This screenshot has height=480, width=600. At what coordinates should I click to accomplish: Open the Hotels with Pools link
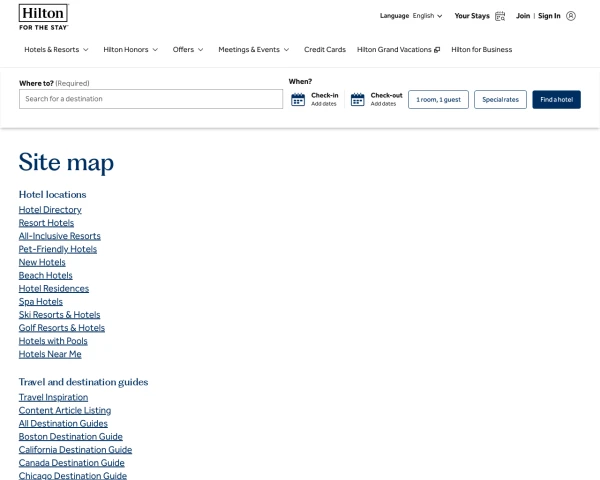(x=53, y=341)
